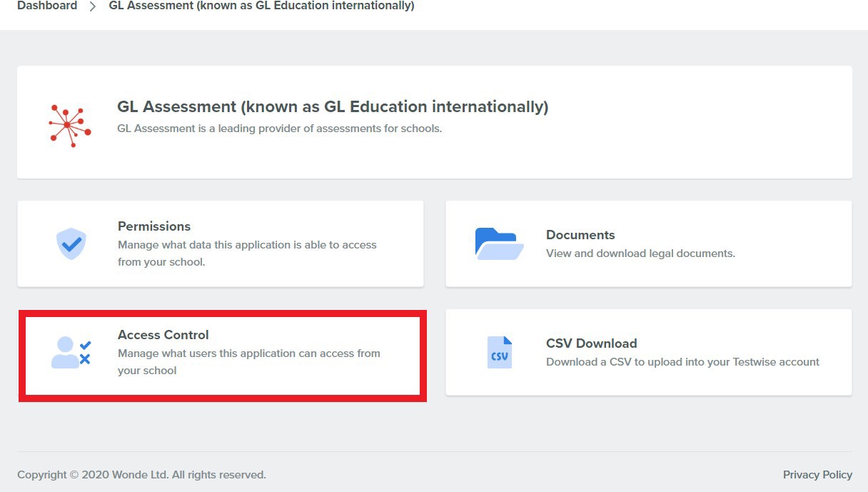Image resolution: width=868 pixels, height=492 pixels.
Task: Click the Copyright 2020 Wonde Ltd text
Action: coord(141,474)
